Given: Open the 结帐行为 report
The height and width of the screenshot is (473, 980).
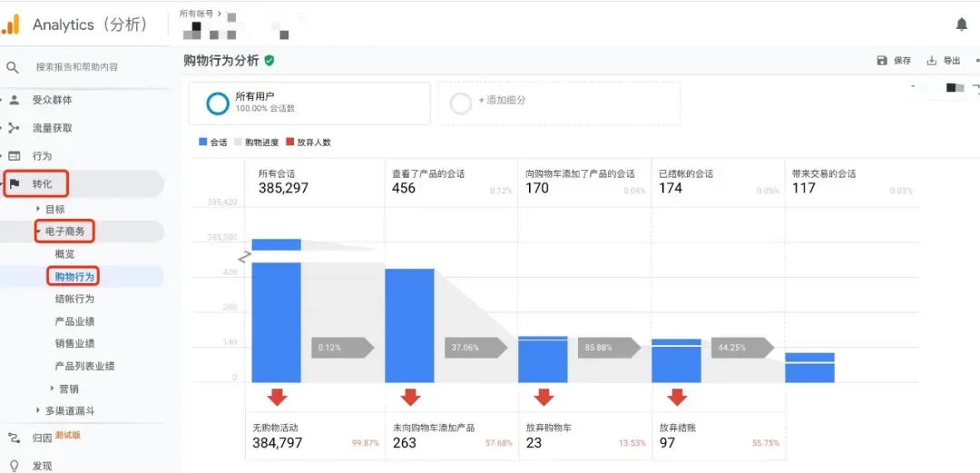Looking at the screenshot, I should 74,299.
